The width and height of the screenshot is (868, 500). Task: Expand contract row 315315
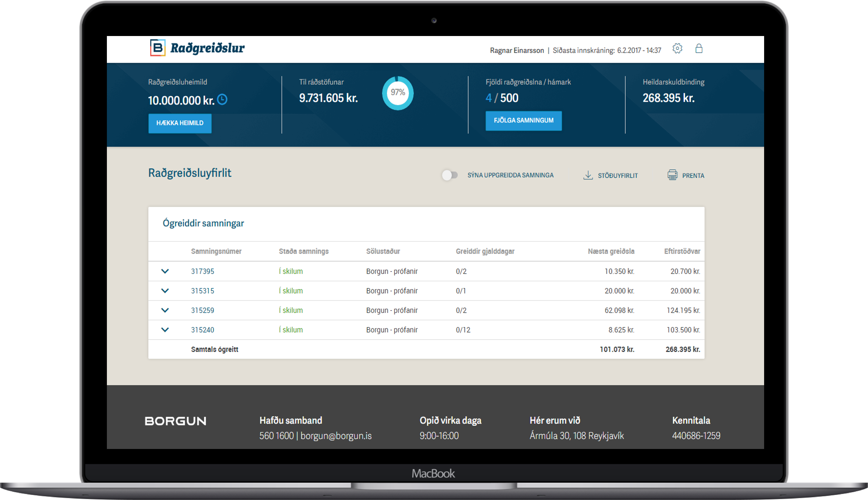(x=165, y=291)
